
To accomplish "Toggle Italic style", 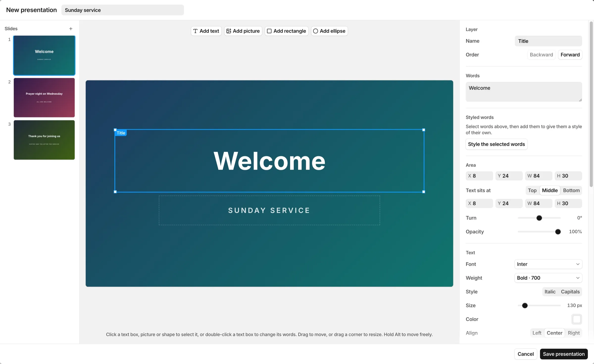I will point(550,292).
